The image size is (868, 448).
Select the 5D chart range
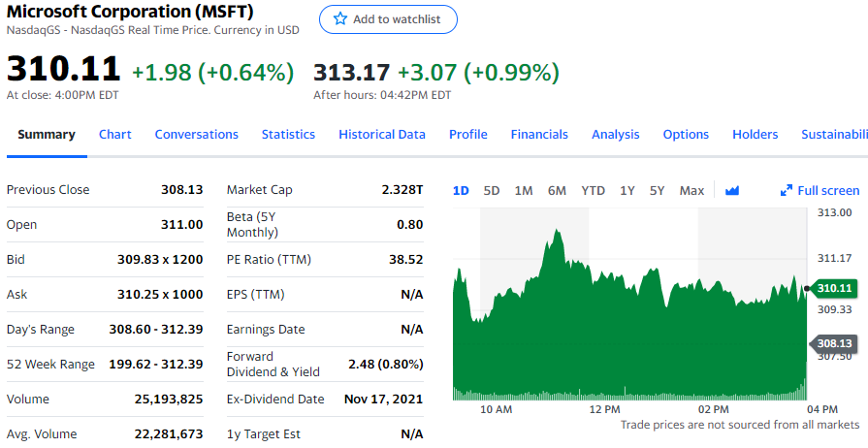492,191
